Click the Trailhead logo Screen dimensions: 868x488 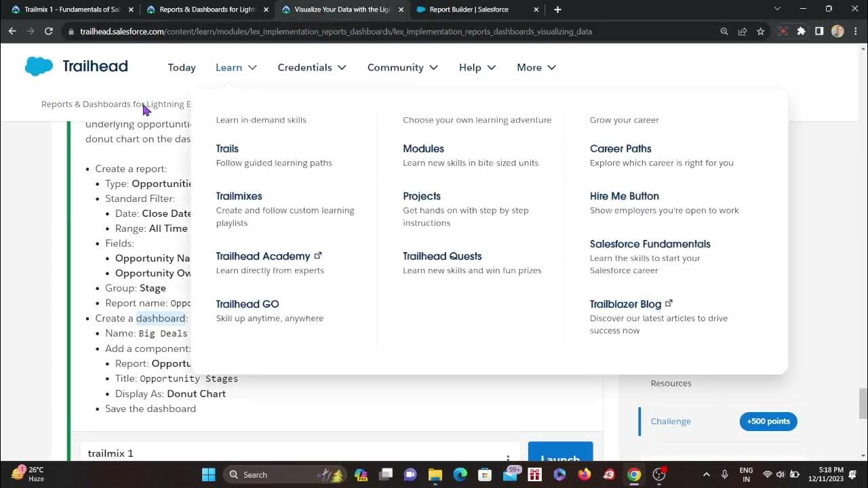[x=76, y=66]
